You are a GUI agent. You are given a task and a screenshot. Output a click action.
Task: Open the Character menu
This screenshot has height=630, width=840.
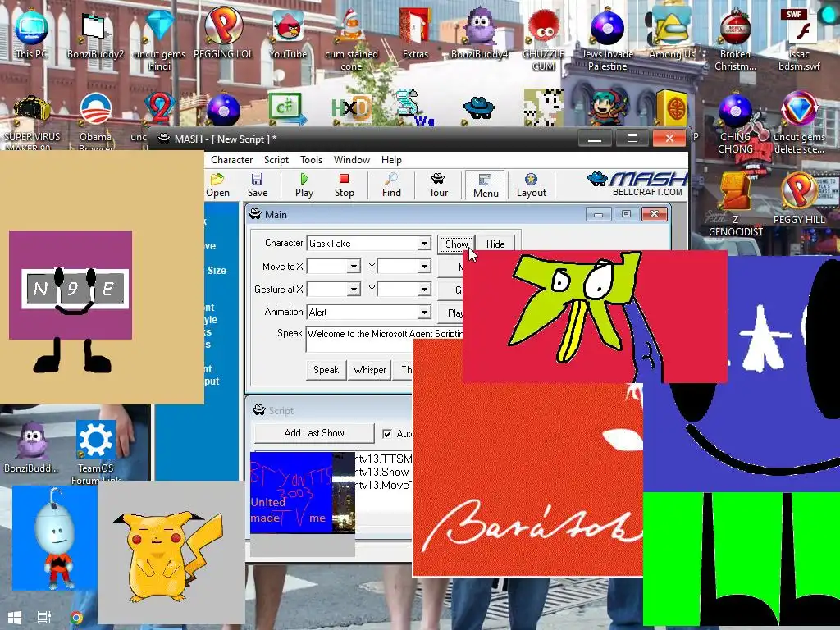tap(231, 160)
